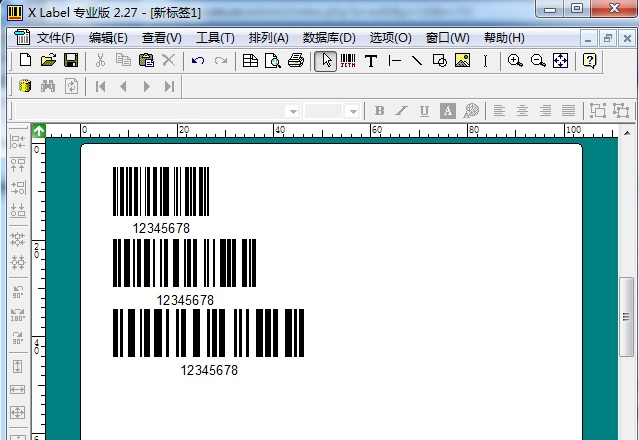The width and height of the screenshot is (639, 440).
Task: Open 编辑(E) menu
Action: tap(108, 38)
